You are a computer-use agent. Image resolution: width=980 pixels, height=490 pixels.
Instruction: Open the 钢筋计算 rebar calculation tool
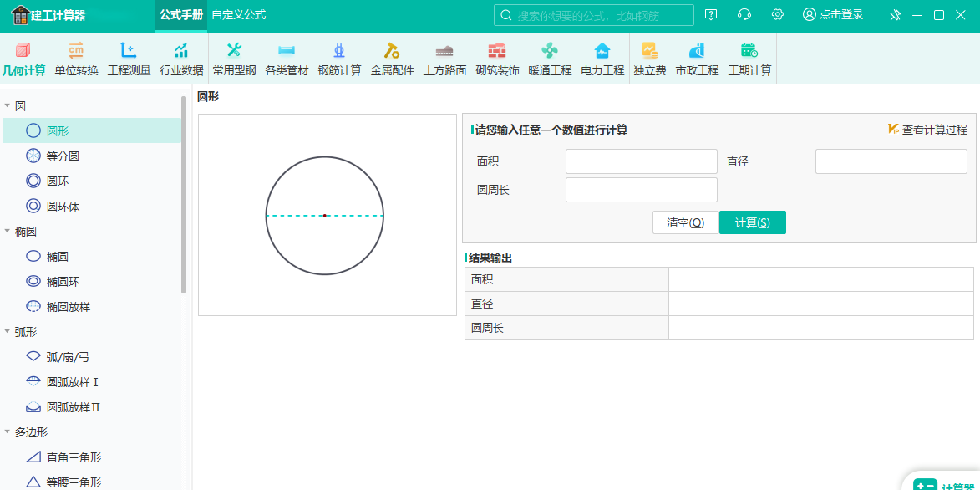point(338,59)
